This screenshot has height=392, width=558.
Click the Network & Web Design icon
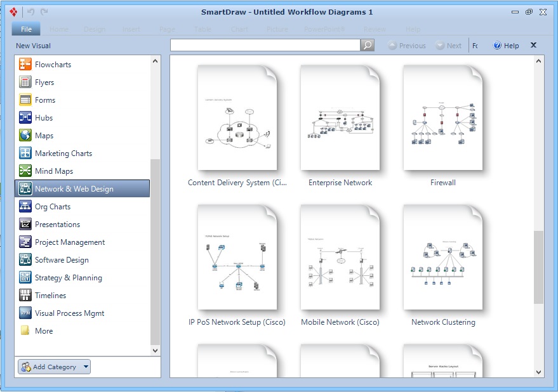click(25, 188)
